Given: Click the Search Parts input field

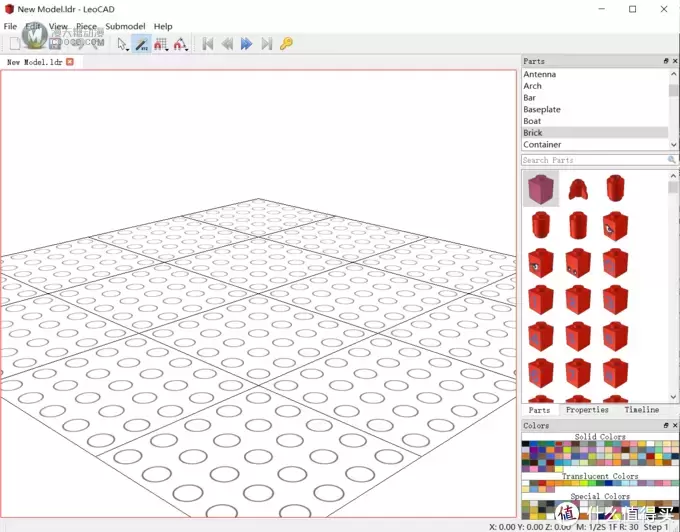Looking at the screenshot, I should coord(595,160).
